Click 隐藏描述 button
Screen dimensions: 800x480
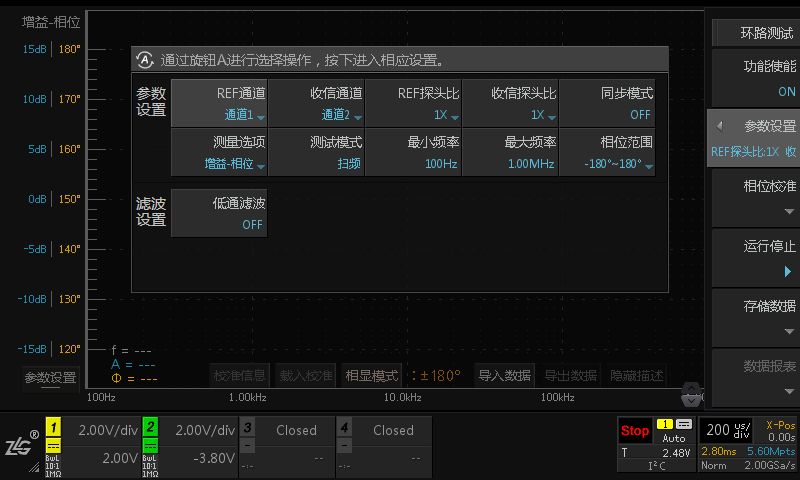point(637,376)
